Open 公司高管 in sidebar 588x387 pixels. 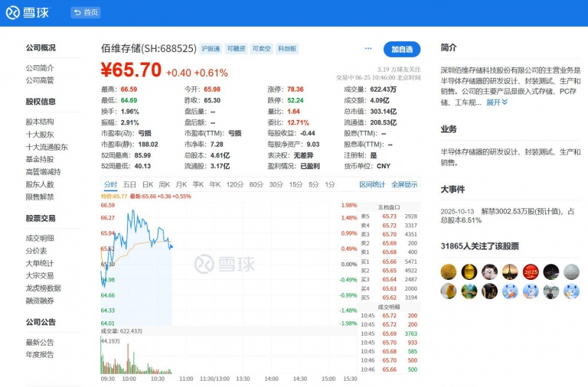pos(40,80)
